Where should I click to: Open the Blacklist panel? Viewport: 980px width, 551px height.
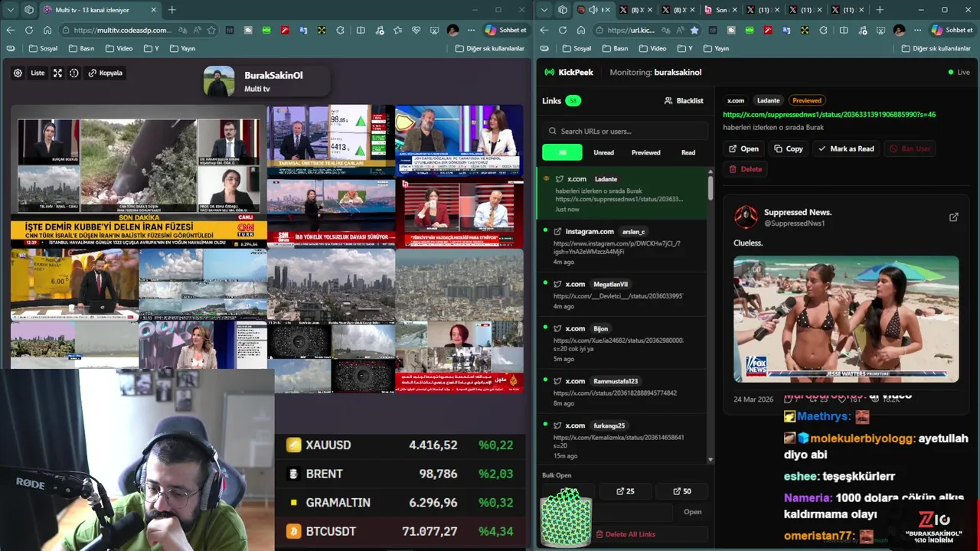684,100
